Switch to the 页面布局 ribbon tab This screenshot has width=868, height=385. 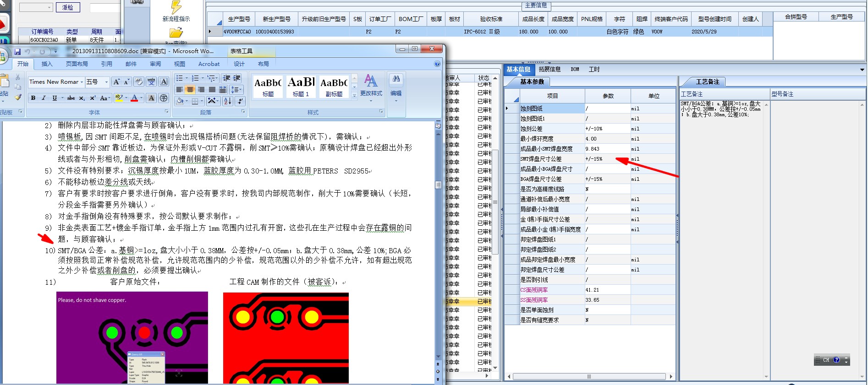(x=77, y=64)
